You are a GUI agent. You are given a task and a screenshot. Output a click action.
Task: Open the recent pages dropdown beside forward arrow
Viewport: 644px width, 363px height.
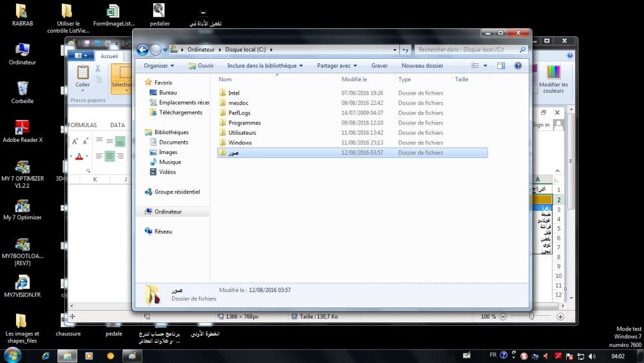[165, 50]
